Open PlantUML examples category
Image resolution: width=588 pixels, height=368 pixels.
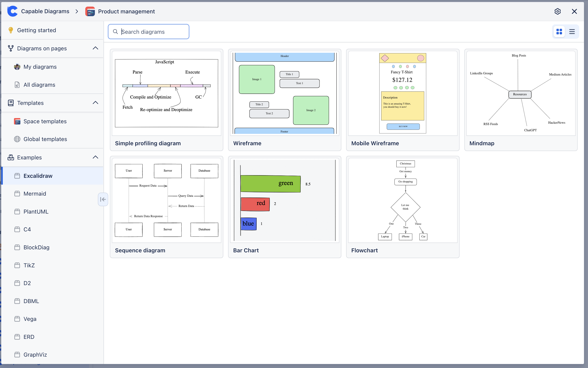pyautogui.click(x=36, y=212)
